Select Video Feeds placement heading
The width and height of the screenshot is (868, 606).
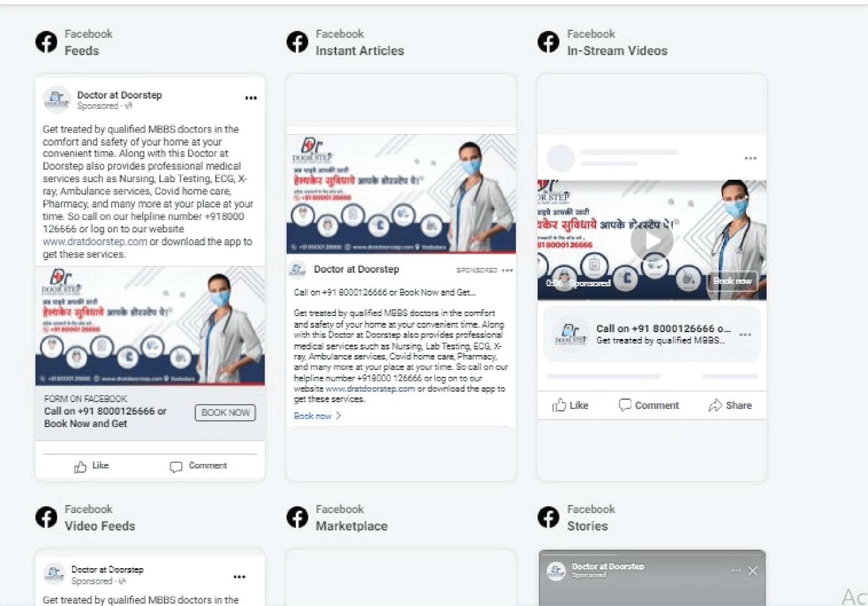click(x=99, y=526)
